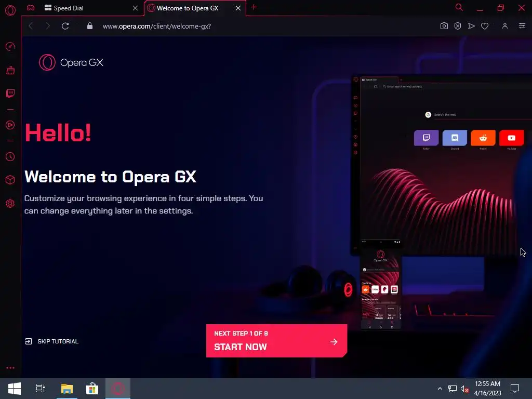Open File Explorer from taskbar
Viewport: 532px width, 399px height.
click(x=67, y=389)
